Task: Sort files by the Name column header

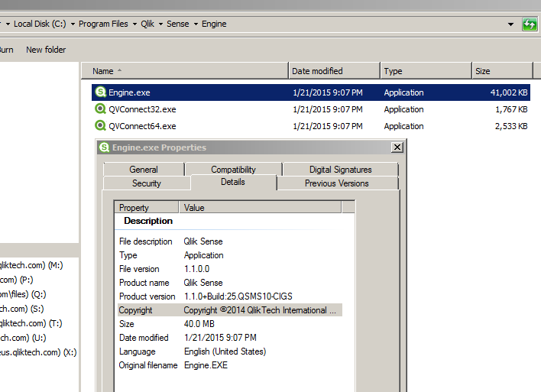Action: pos(183,71)
